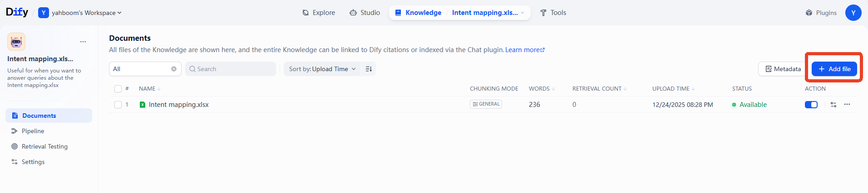
Task: Tick the select-all checkbox in the header
Action: point(118,89)
